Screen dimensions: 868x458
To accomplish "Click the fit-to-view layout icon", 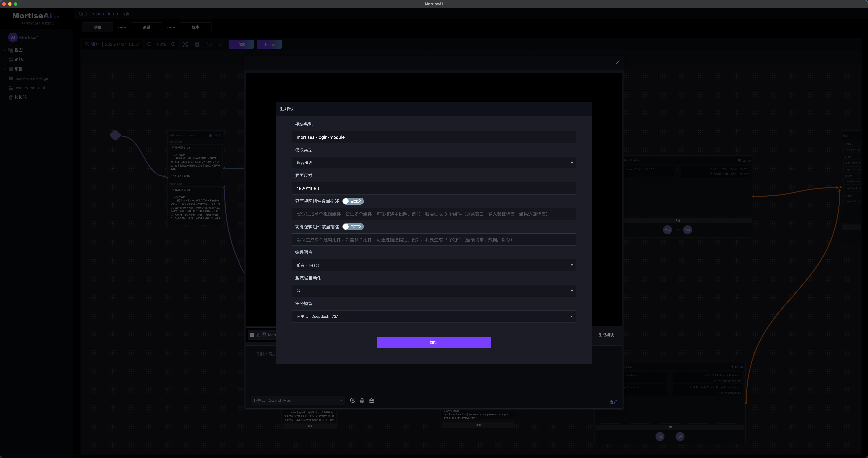I will [185, 44].
